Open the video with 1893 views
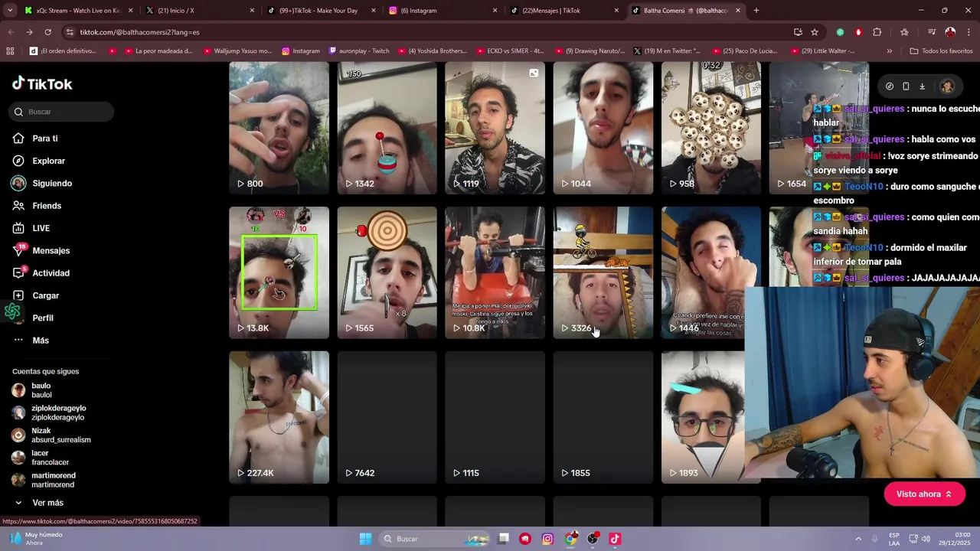Image resolution: width=980 pixels, height=551 pixels. coord(703,417)
